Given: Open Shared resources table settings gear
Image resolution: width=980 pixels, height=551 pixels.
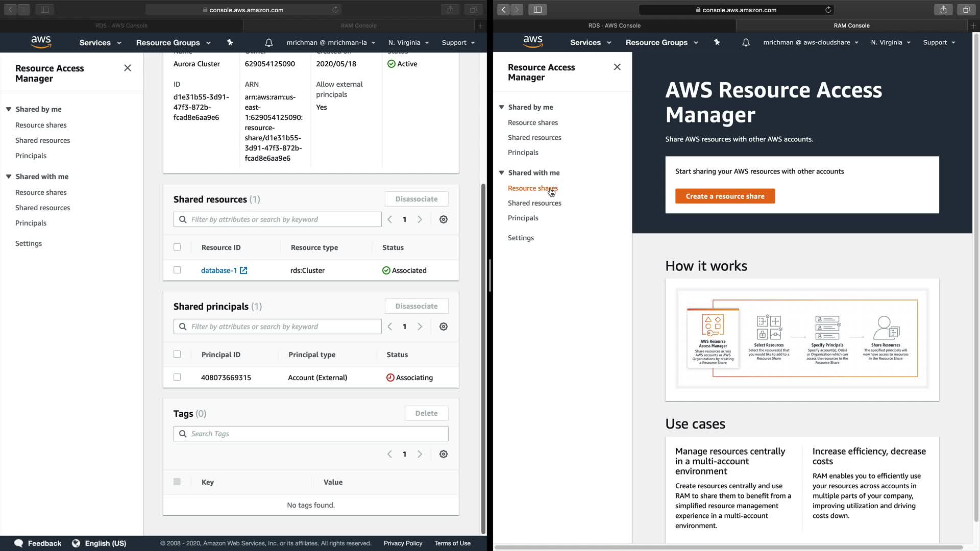Looking at the screenshot, I should tap(444, 219).
